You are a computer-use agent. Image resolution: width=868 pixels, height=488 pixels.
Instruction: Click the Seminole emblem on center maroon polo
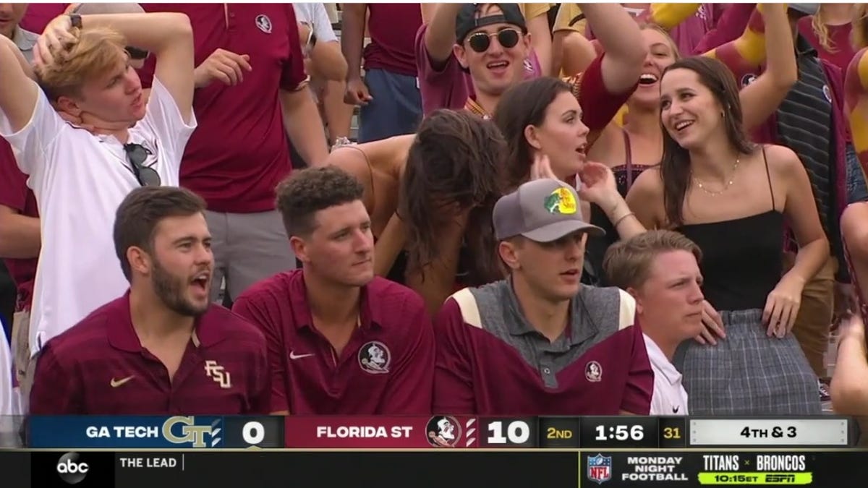(375, 357)
